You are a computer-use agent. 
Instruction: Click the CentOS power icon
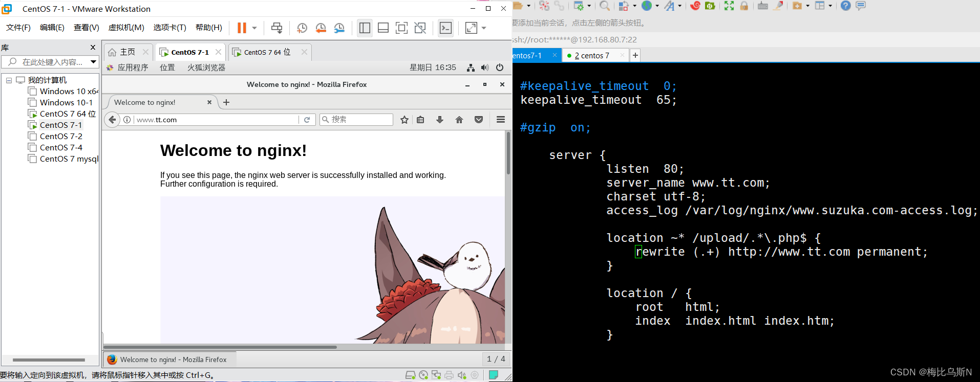[x=500, y=68]
